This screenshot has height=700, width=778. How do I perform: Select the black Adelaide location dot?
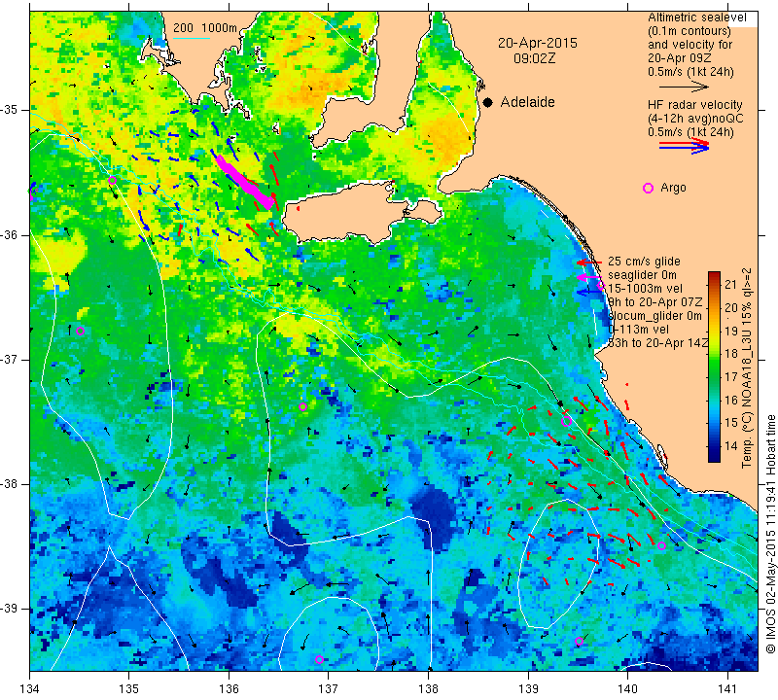tap(488, 102)
